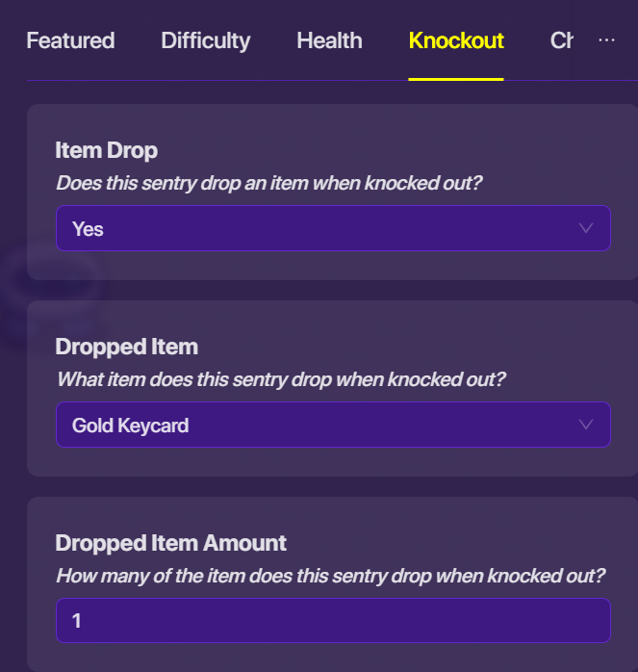Select the partially hidden tab after Knockout
Viewport: 638px width, 672px height.
561,40
